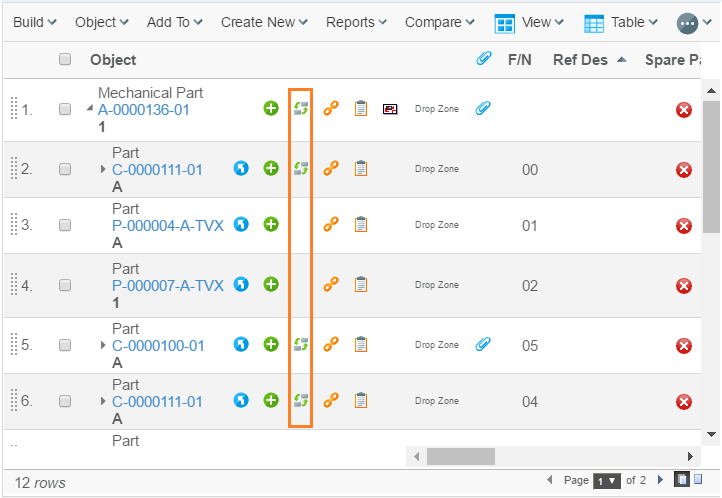Click the blue paperclip attachment icon in row 5
Viewport: 722px width, 498px height.
tap(483, 345)
